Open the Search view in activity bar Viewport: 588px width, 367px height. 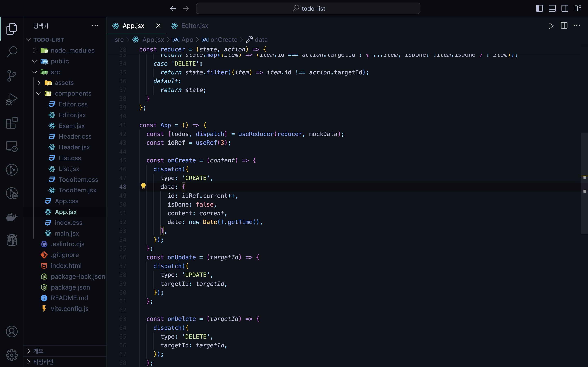click(x=11, y=52)
